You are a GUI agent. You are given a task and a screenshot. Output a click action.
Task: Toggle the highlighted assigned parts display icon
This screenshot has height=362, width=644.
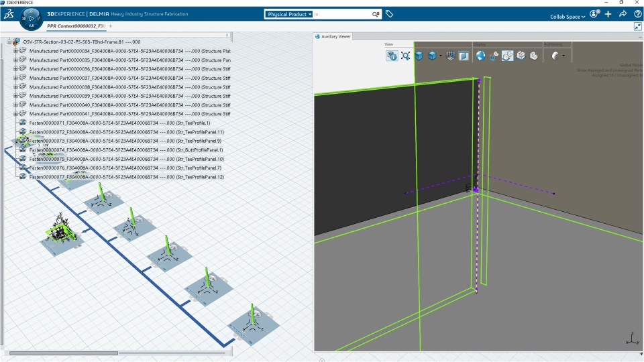(507, 56)
